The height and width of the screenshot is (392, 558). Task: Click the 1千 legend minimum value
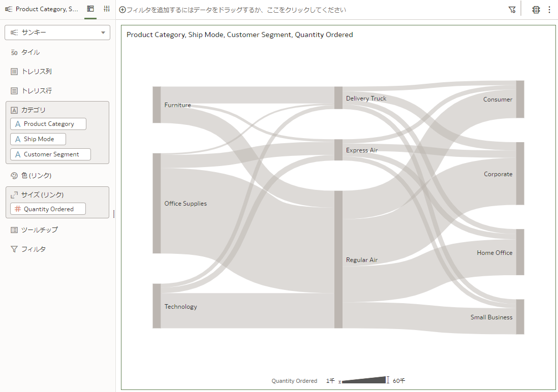330,381
